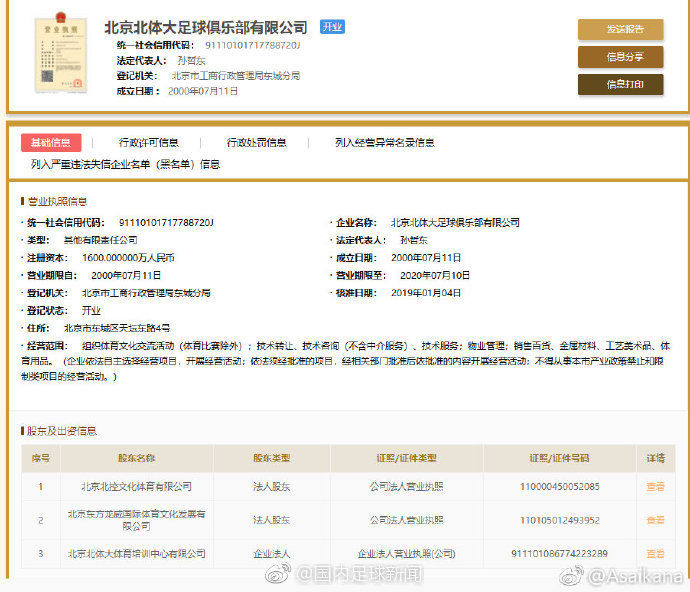Click company title 北京北体大足球俱乐部有限公司
This screenshot has height=592, width=690.
(x=206, y=28)
